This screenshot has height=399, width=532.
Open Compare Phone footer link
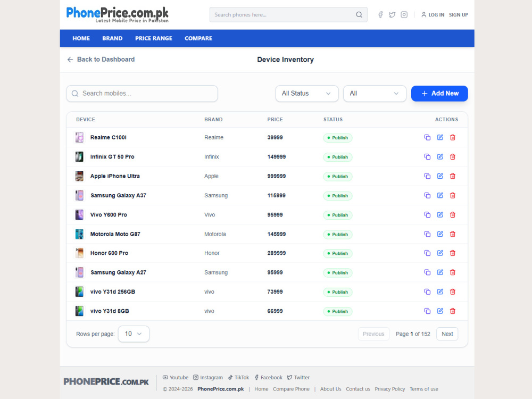pos(291,389)
